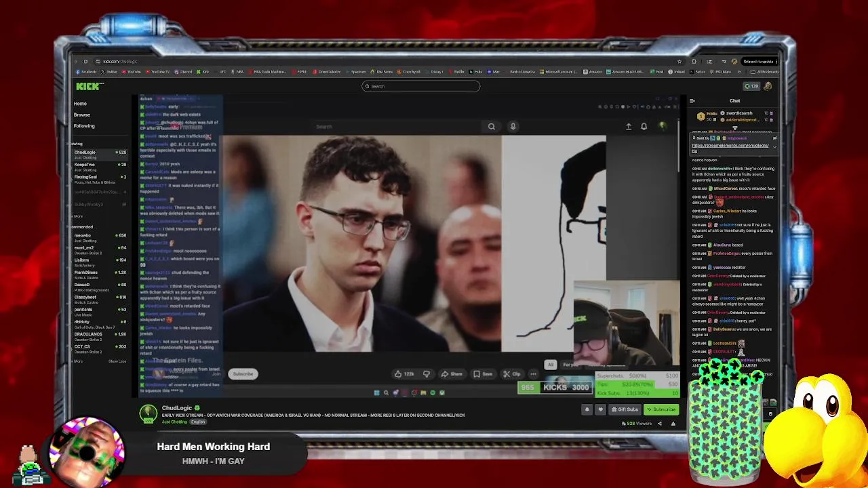The image size is (868, 488).
Task: Open the Discord bookmark
Action: tap(183, 72)
